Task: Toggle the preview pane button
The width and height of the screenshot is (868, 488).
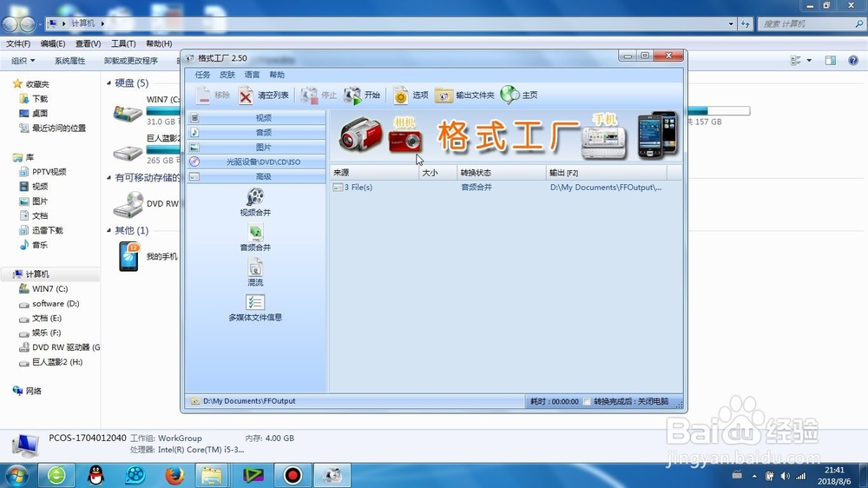Action: [x=831, y=61]
